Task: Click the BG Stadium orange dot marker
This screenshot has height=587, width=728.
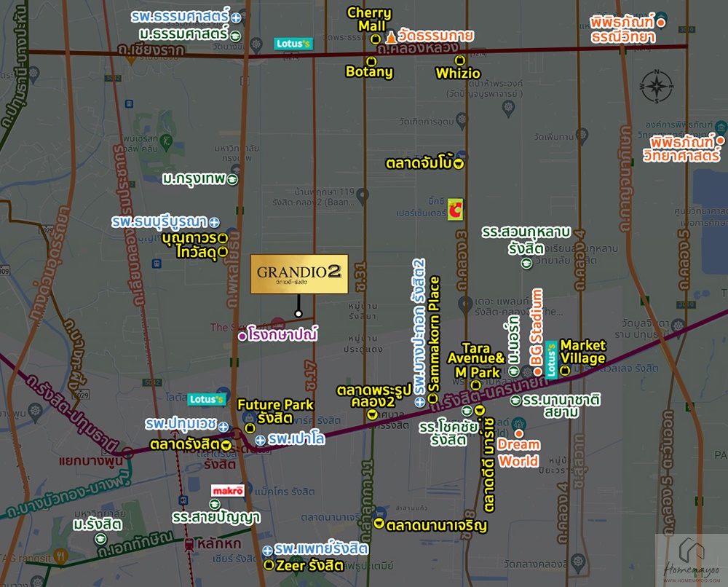Action: [538, 371]
